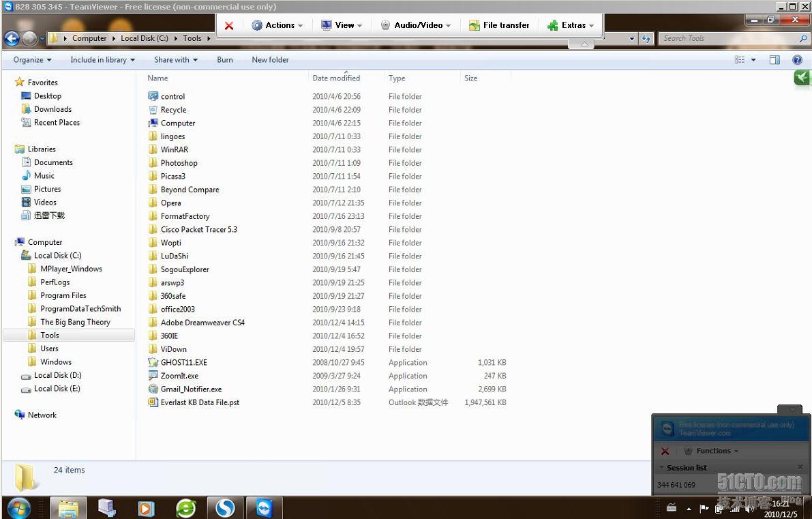Open the TeamViewer Actions menu
The width and height of the screenshot is (812, 519).
277,25
